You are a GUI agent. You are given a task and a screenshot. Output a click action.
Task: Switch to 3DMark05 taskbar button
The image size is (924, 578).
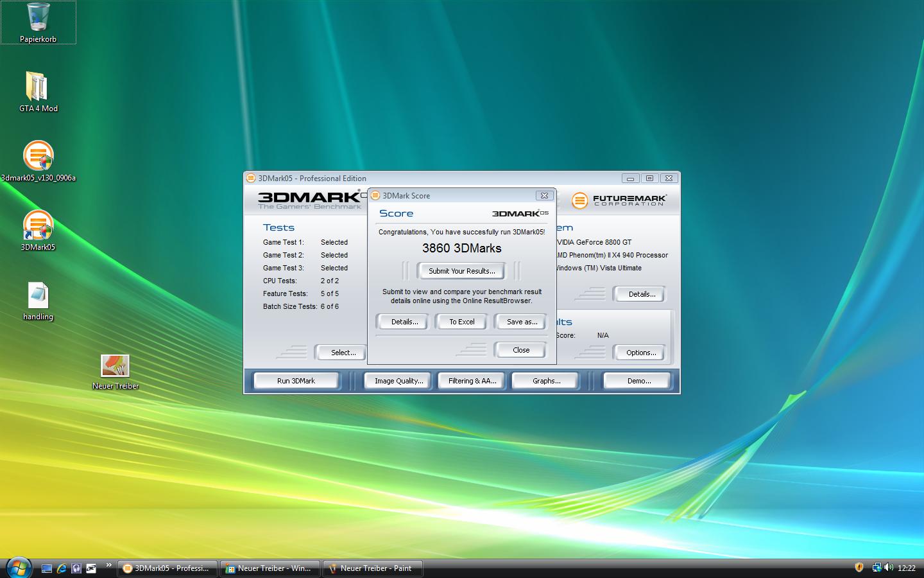pyautogui.click(x=167, y=568)
